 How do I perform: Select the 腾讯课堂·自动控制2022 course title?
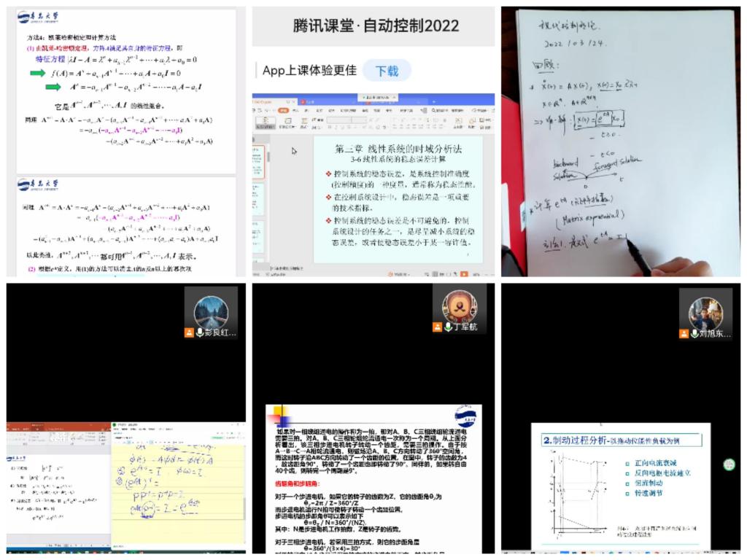tap(376, 26)
